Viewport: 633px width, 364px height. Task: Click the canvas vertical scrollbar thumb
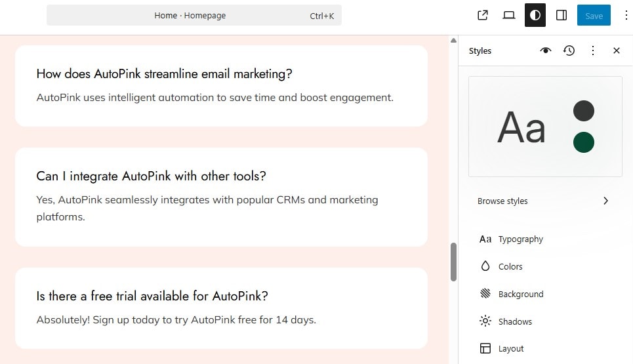453,262
